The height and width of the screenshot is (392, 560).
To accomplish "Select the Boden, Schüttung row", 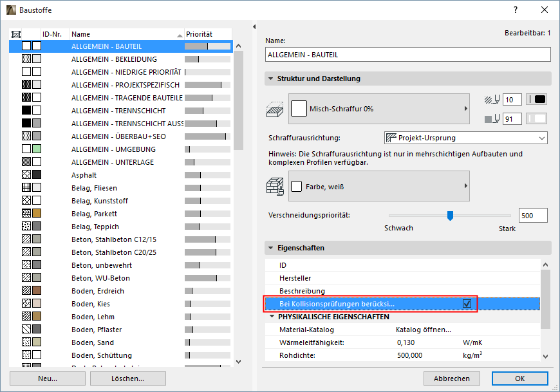I will pyautogui.click(x=121, y=355).
